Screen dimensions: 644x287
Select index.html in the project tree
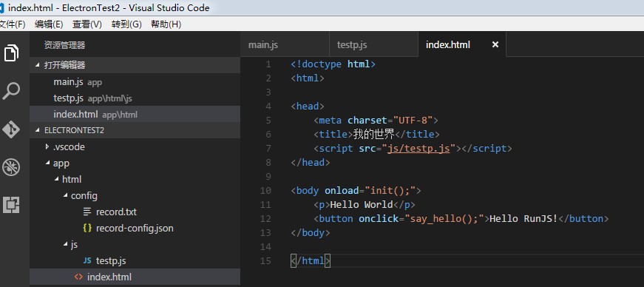click(x=135, y=277)
